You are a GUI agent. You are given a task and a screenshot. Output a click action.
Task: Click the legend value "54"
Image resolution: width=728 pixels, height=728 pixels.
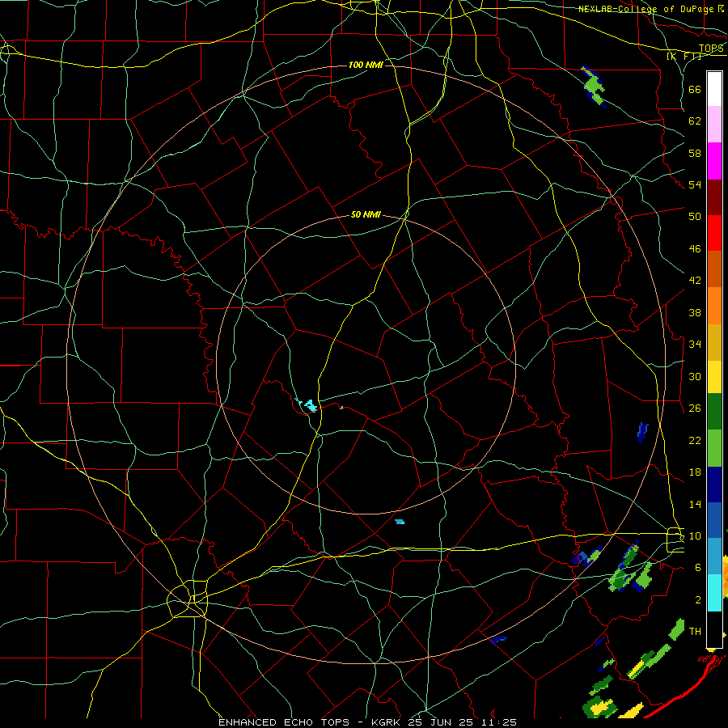coord(695,184)
